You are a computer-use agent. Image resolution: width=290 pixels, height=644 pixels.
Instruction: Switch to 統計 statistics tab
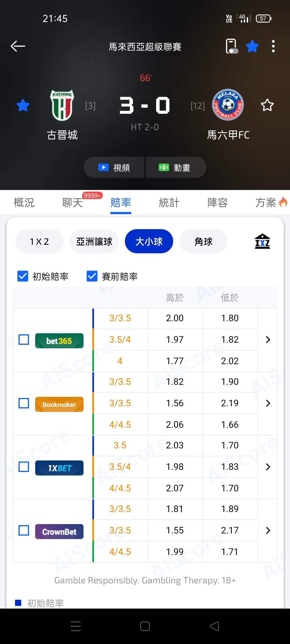click(x=169, y=203)
